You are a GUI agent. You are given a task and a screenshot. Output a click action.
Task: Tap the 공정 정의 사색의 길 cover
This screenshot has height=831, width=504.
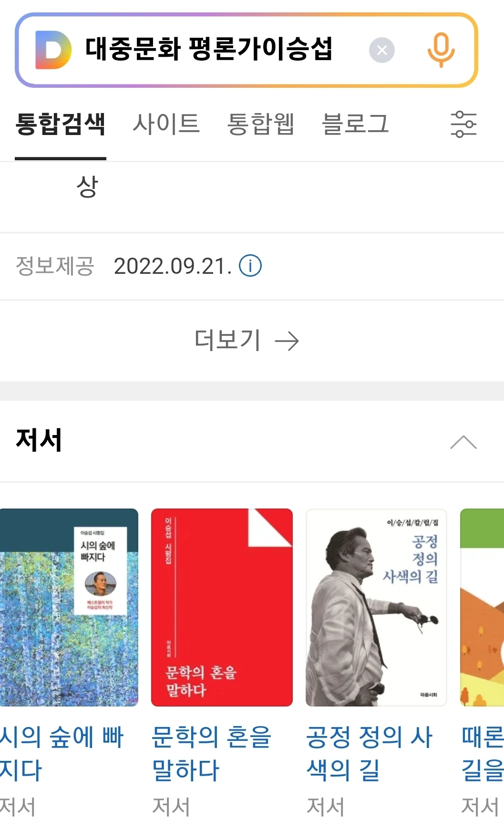click(376, 607)
